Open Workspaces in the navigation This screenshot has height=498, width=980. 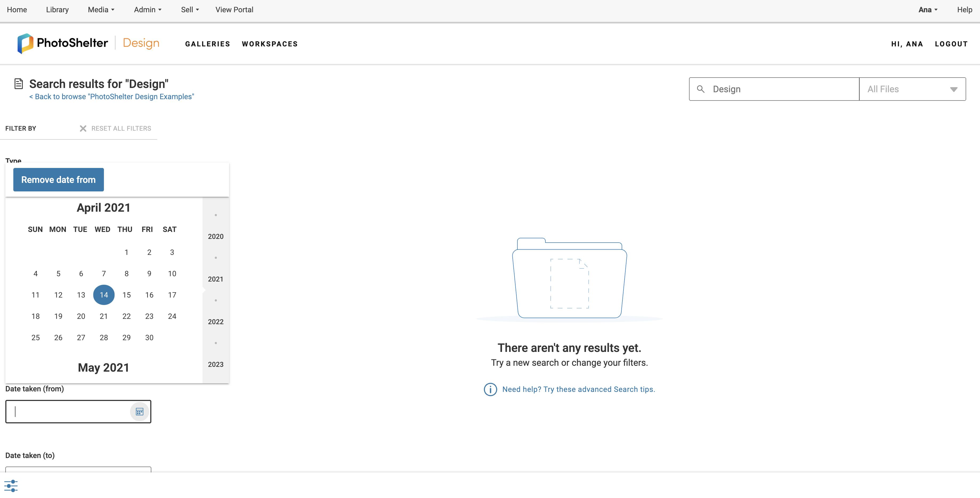(270, 44)
